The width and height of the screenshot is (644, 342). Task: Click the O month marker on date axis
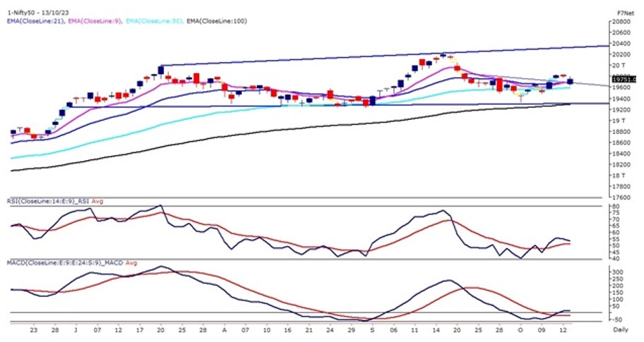(520, 329)
